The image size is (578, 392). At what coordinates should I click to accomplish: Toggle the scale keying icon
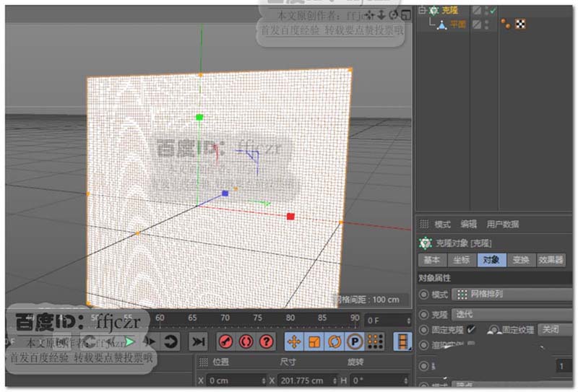[314, 342]
